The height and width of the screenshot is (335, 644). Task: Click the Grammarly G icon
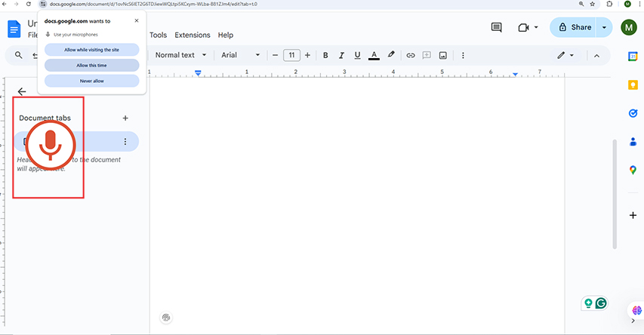(601, 303)
